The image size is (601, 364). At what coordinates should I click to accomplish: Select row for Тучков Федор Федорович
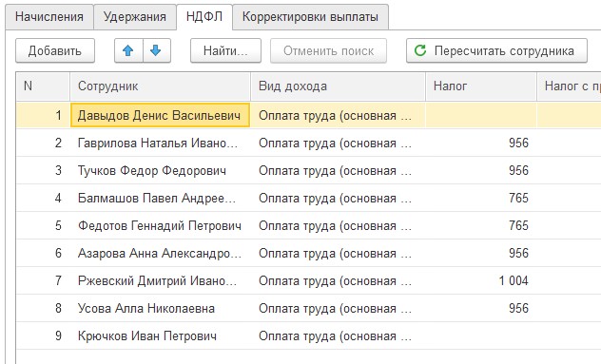click(x=308, y=170)
